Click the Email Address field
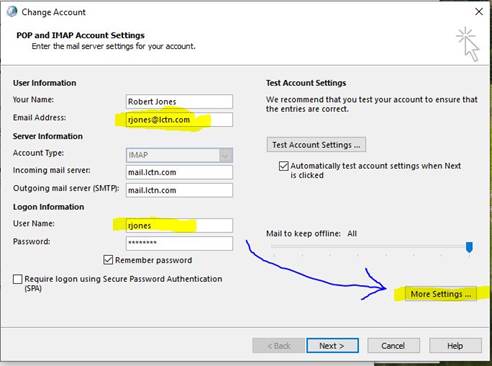Viewport: 492px width, 366px height. (179, 120)
